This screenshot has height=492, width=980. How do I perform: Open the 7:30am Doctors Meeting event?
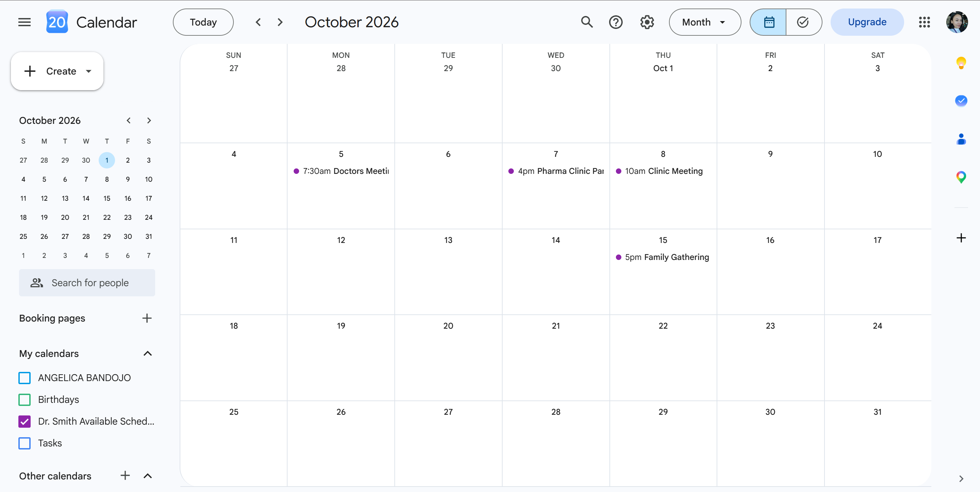(x=341, y=171)
